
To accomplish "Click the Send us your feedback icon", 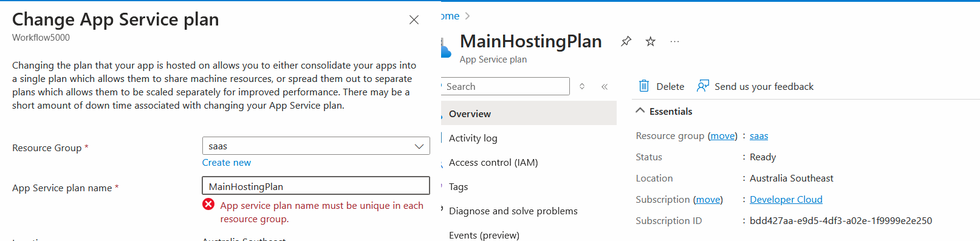I will 703,86.
